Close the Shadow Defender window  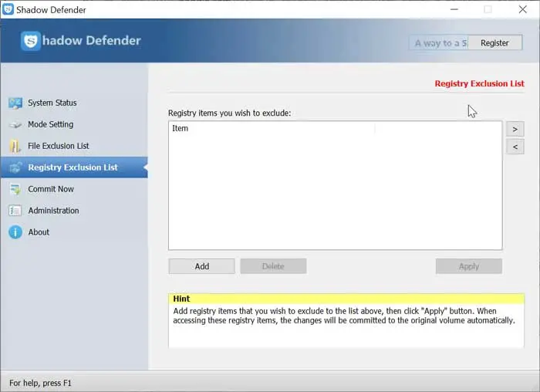click(522, 9)
